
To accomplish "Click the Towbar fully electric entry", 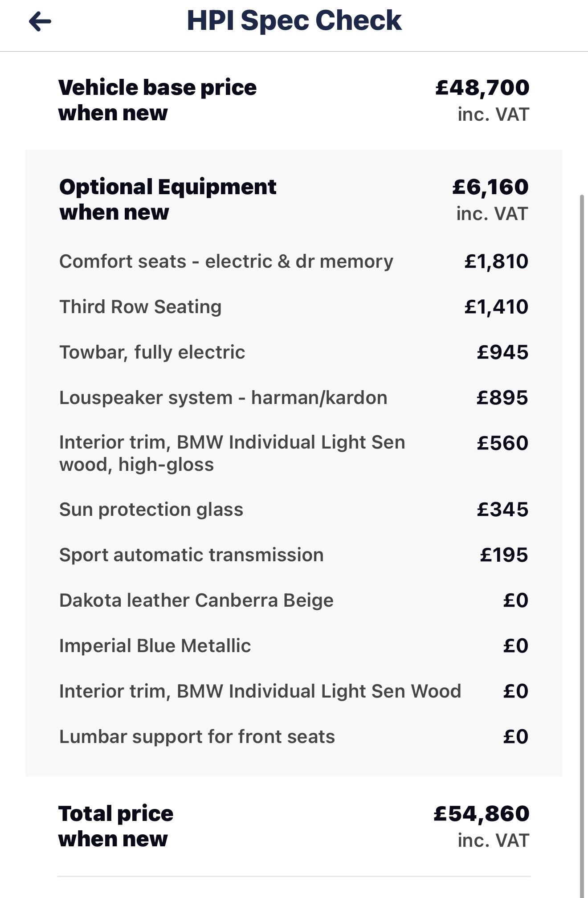I will point(152,352).
